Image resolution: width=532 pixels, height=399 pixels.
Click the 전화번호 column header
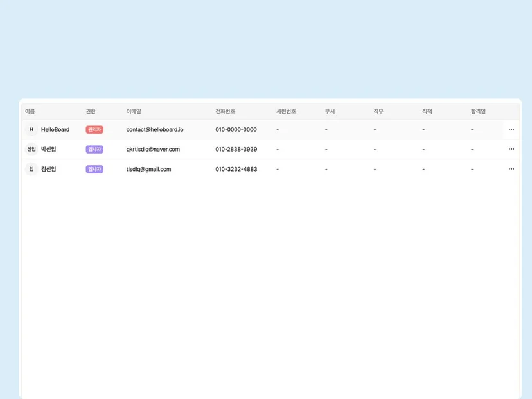coord(226,111)
